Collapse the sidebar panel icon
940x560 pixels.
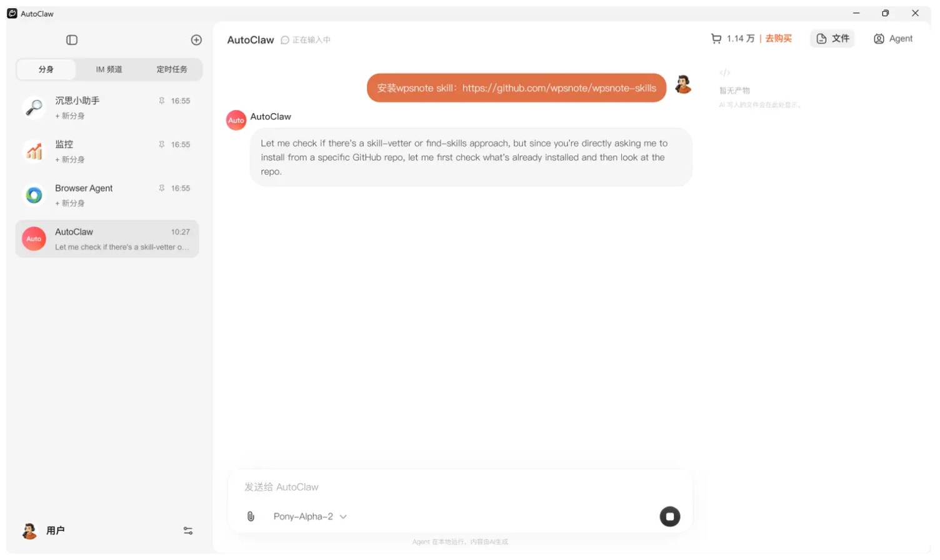(72, 40)
